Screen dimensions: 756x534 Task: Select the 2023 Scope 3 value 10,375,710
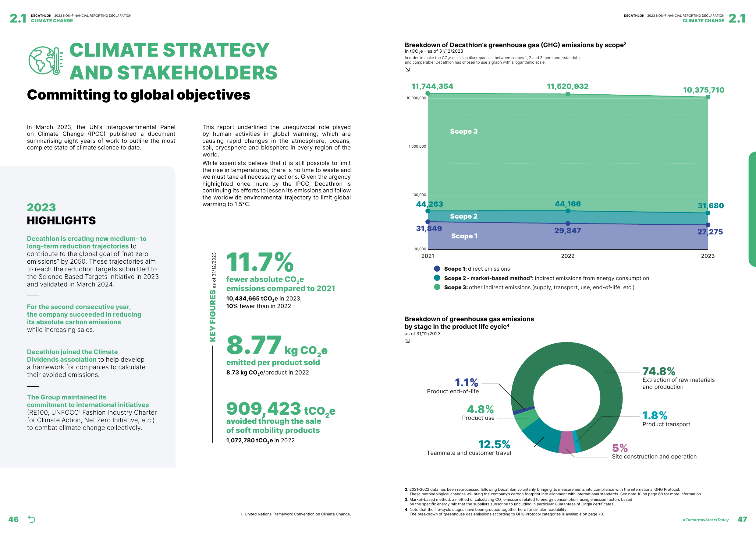[x=704, y=90]
